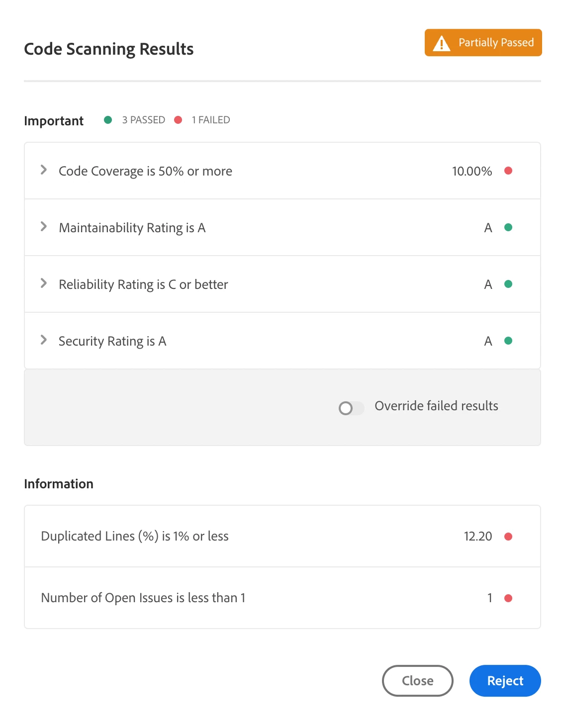Screen dimensions: 563x728
Task: Click the '3 PASSED' summary label
Action: coord(144,120)
